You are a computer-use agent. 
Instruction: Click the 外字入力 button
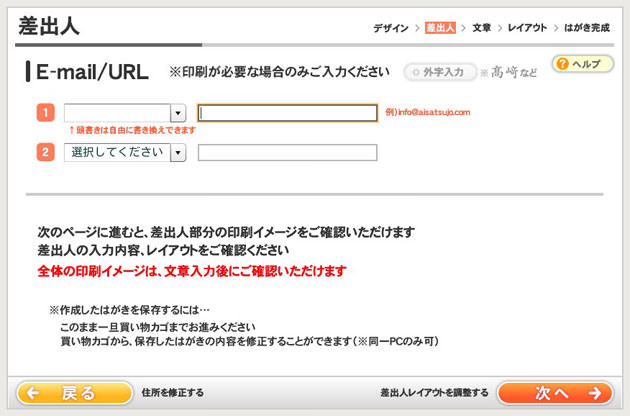pyautogui.click(x=440, y=72)
